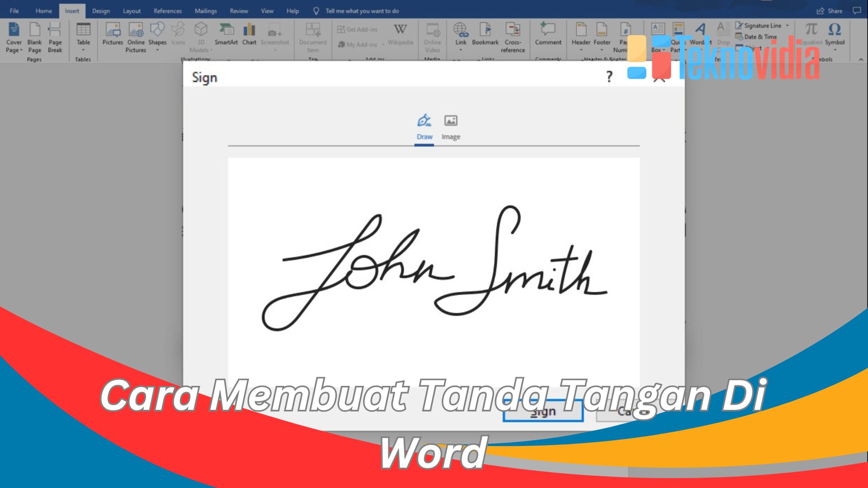Click Online Pictures icon
Screen dimensions: 868x488
(136, 38)
